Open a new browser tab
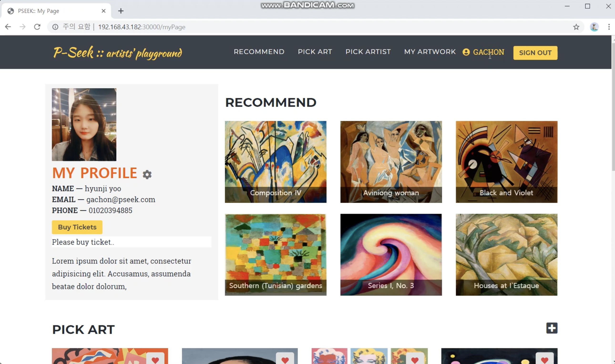Viewport: 615px width, 364px height. [121, 11]
